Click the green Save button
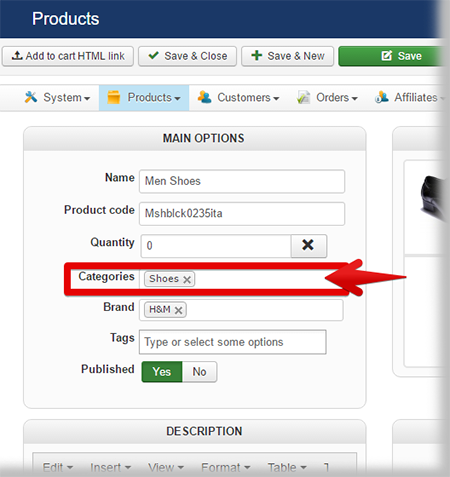 (393, 56)
